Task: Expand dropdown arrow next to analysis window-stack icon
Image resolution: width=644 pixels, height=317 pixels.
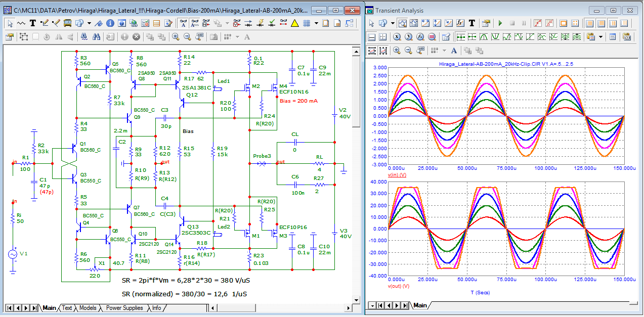Action: pyautogui.click(x=393, y=23)
